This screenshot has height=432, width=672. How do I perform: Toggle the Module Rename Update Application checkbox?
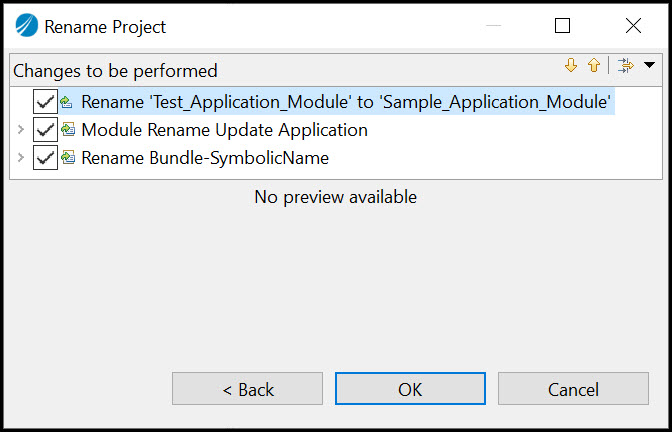click(45, 130)
